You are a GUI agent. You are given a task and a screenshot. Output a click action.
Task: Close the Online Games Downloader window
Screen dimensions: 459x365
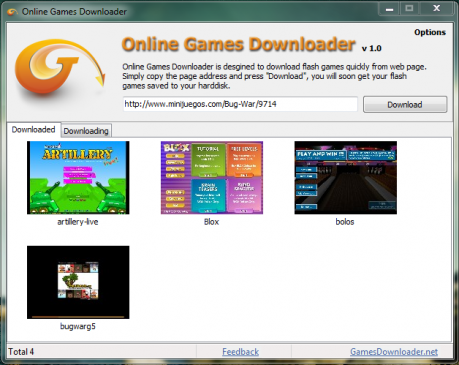point(436,9)
